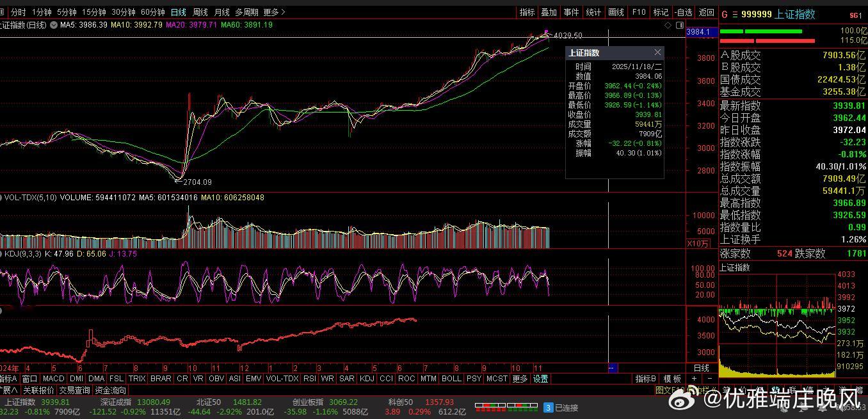Open the 交易查询 tab
Viewport: 868px width, 419px height.
pos(74,390)
